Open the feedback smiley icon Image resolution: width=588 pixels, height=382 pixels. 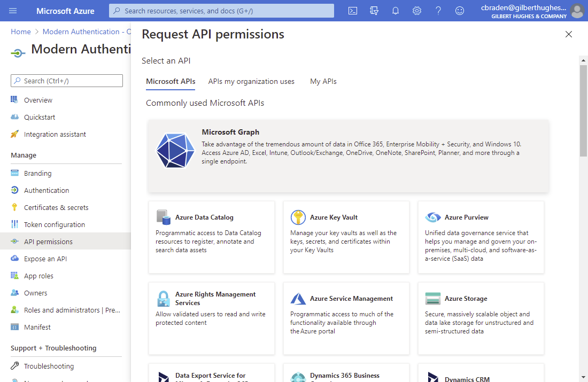coord(460,11)
